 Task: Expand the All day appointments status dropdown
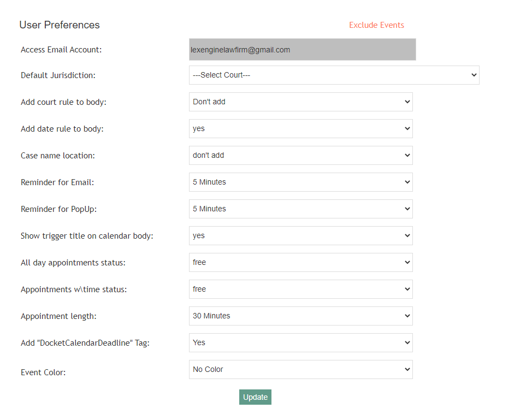coord(300,263)
